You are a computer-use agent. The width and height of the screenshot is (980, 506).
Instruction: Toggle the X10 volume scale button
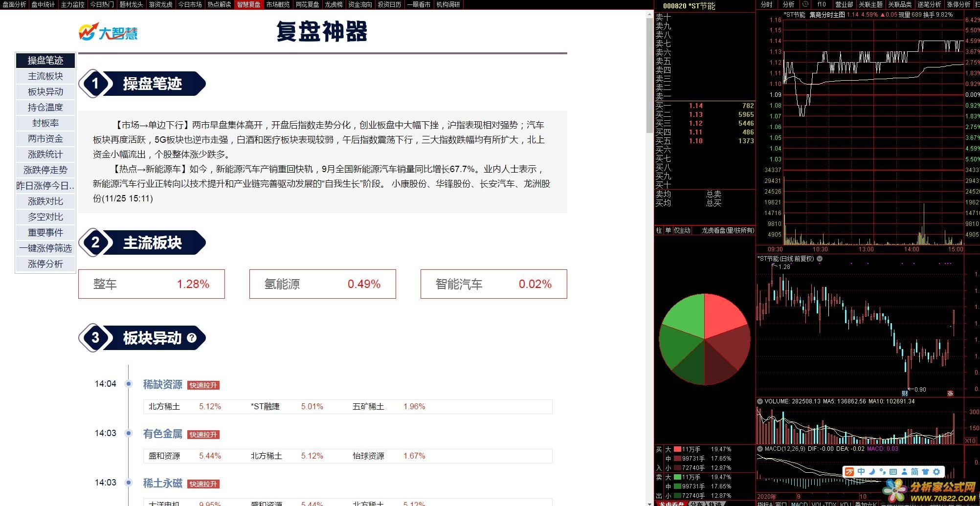point(970,441)
